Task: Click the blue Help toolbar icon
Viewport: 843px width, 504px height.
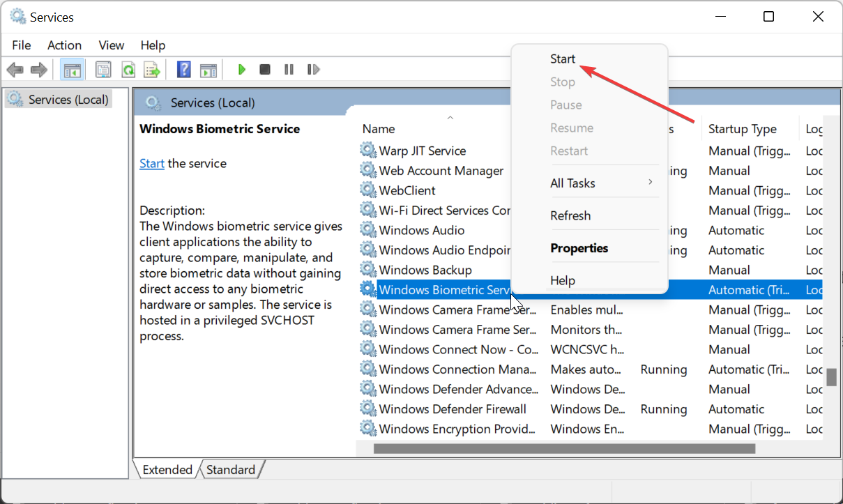Action: [183, 70]
